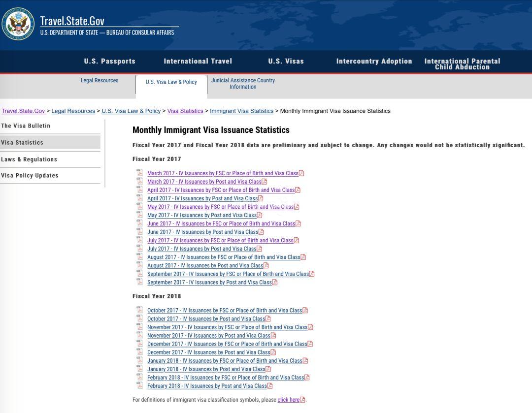Open January 2018 IV Issuances by Post link

pos(206,369)
